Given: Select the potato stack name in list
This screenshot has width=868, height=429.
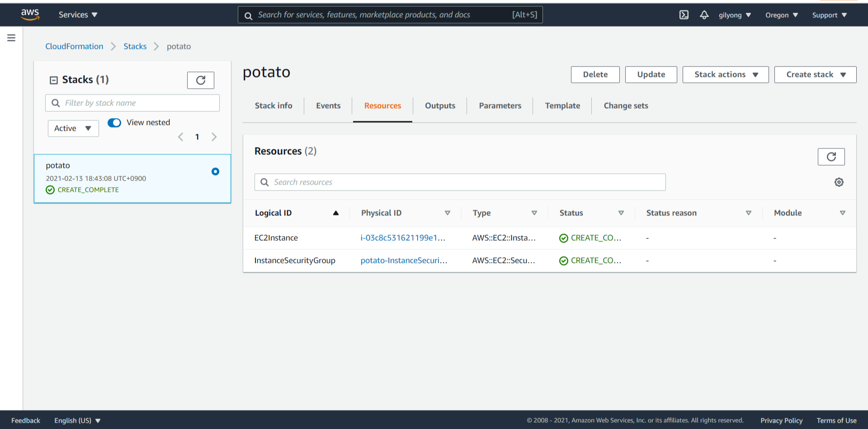Looking at the screenshot, I should tap(58, 165).
